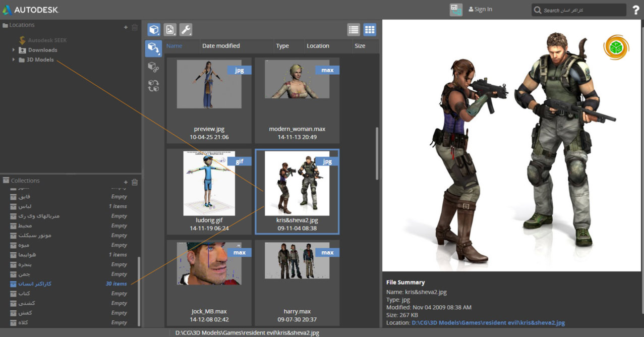The height and width of the screenshot is (337, 644).
Task: Select the Downloads folder
Action: [38, 50]
